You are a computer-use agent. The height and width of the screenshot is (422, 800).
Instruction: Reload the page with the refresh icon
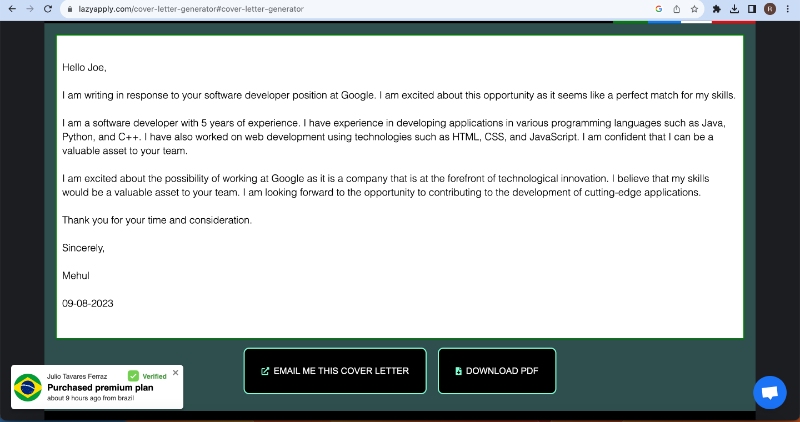pos(47,8)
